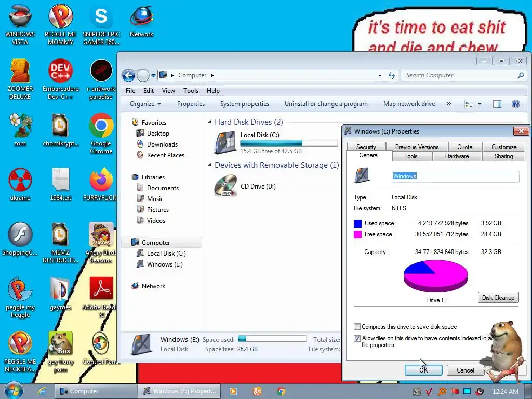Open the change view dropdown arrow
532x399 pixels.
[x=480, y=104]
